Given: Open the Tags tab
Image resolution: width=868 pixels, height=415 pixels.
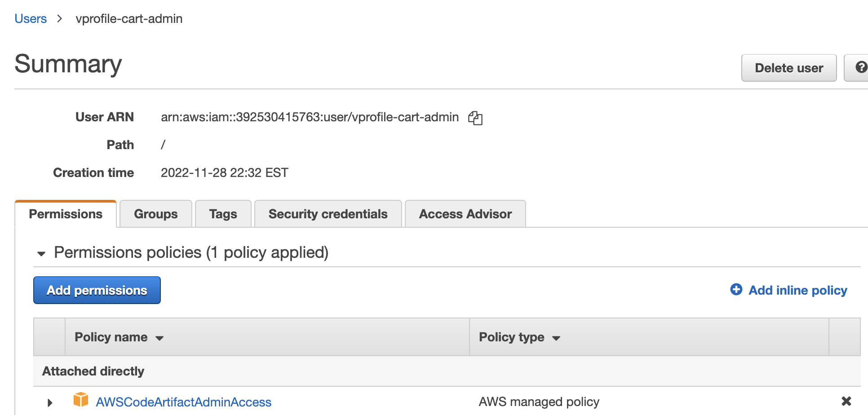Looking at the screenshot, I should point(223,214).
